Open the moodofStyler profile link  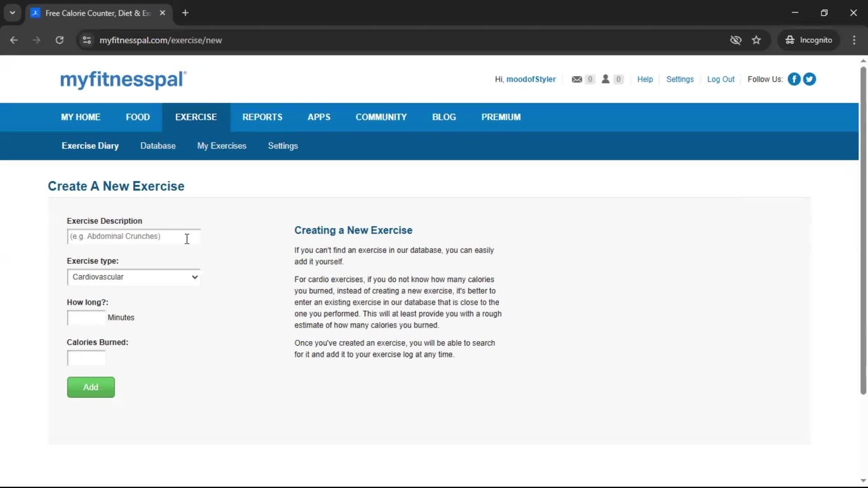[531, 79]
